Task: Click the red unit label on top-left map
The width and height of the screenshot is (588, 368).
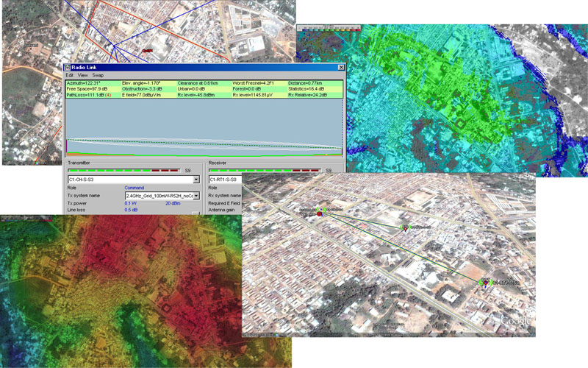Action: tap(148, 51)
